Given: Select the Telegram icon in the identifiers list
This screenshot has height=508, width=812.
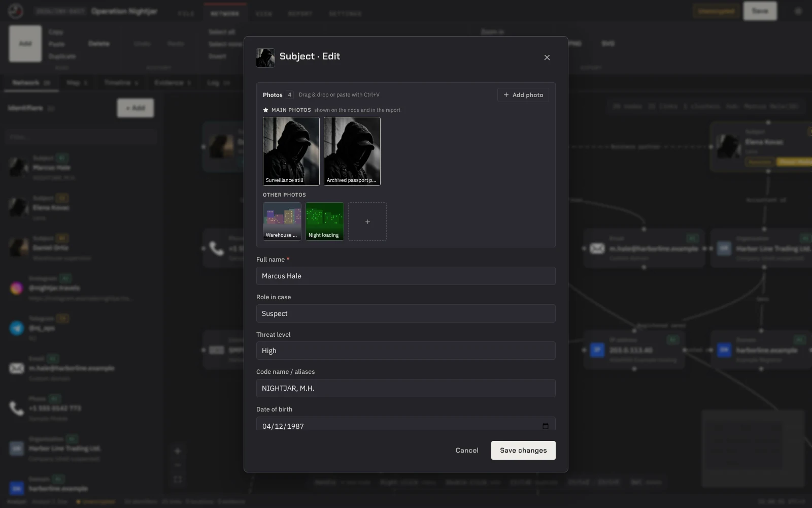Looking at the screenshot, I should (x=17, y=328).
